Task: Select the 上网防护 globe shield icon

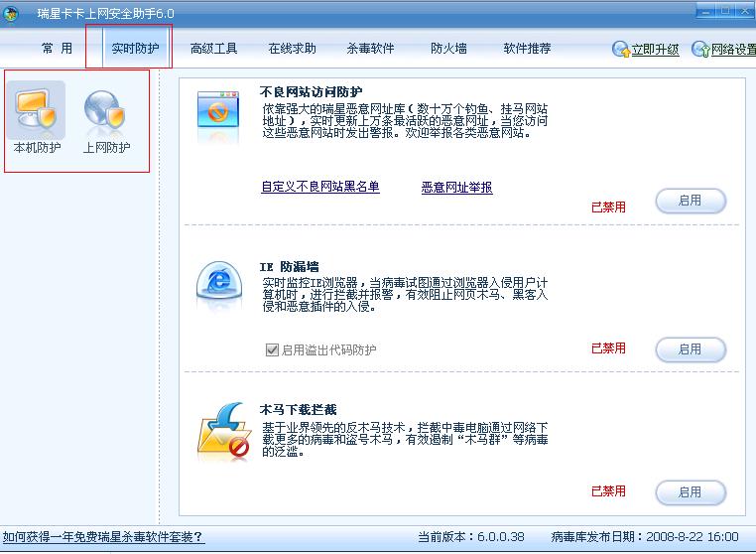Action: pos(104,110)
